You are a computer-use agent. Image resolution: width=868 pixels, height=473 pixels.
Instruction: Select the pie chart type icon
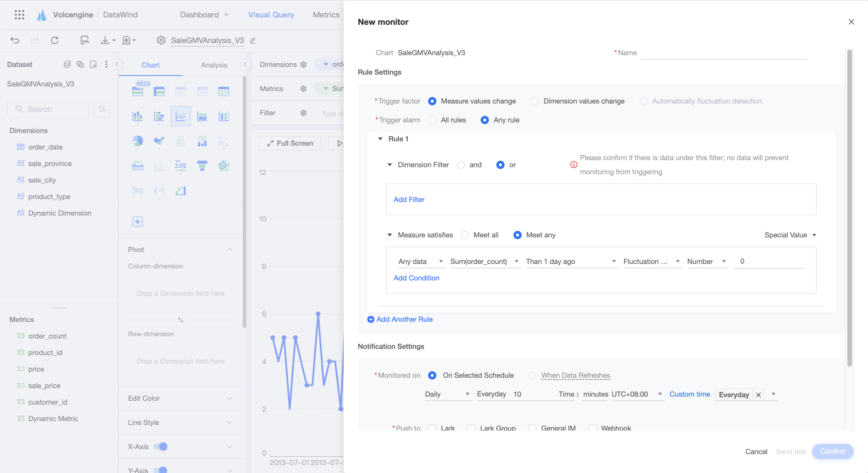138,141
